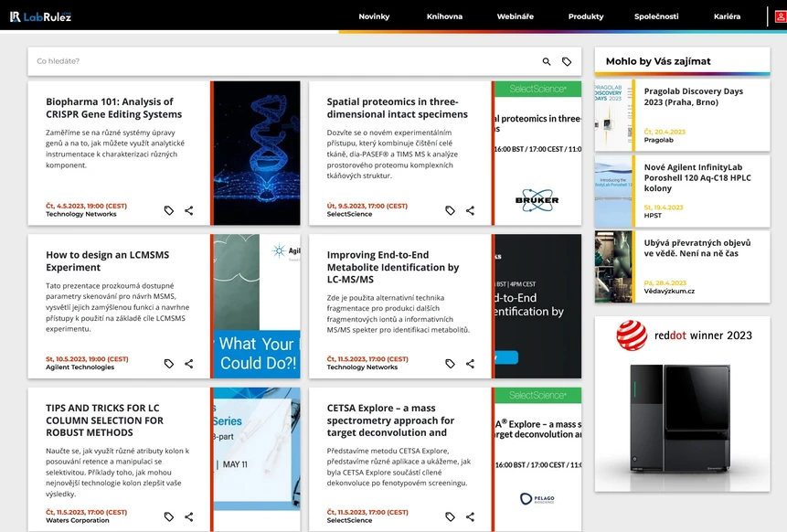
Task: Click tag icon on Spatial proteomics card
Action: tap(451, 211)
